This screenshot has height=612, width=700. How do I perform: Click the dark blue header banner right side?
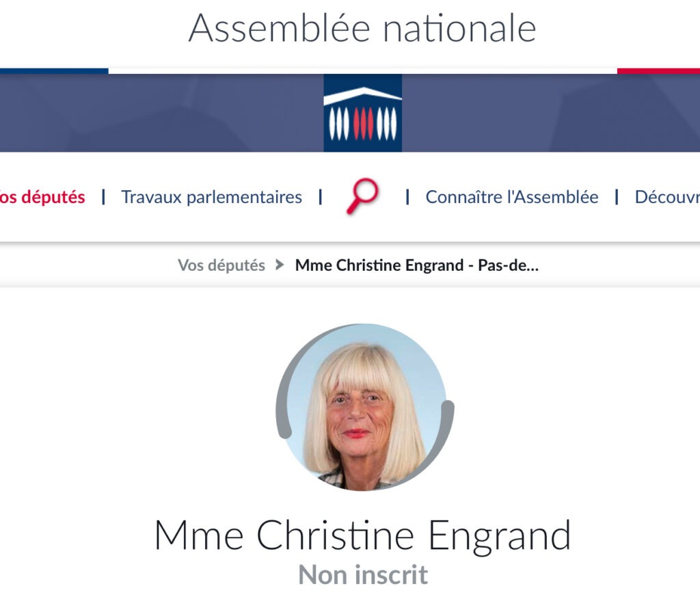pyautogui.click(x=551, y=113)
